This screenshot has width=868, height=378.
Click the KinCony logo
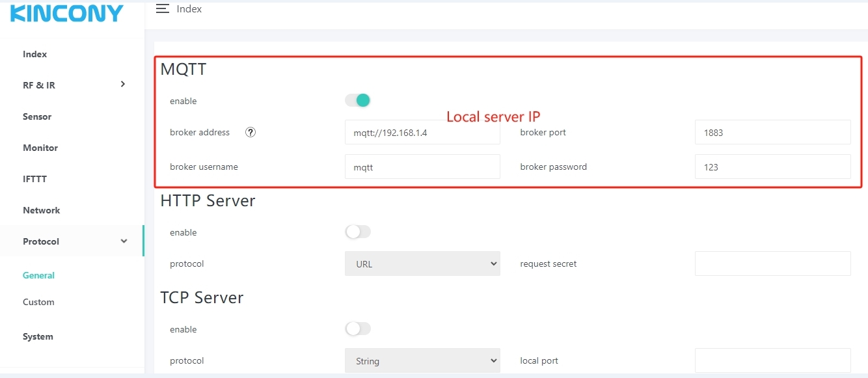[x=67, y=13]
